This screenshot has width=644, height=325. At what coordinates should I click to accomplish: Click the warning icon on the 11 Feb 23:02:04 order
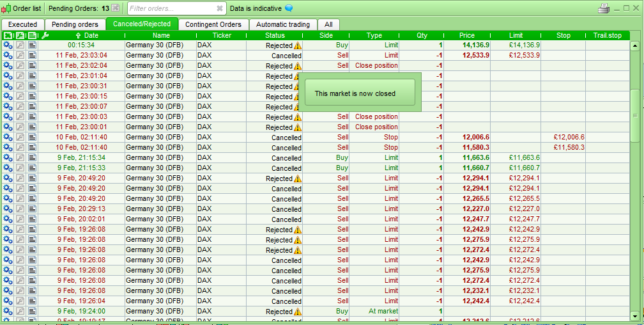click(x=298, y=66)
